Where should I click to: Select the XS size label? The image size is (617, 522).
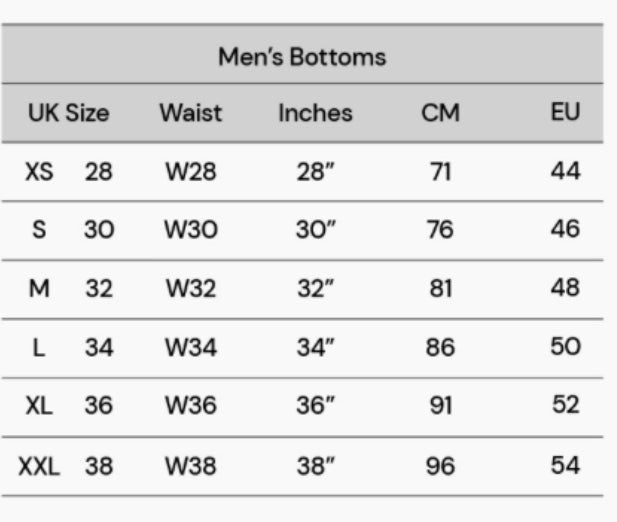tap(39, 172)
